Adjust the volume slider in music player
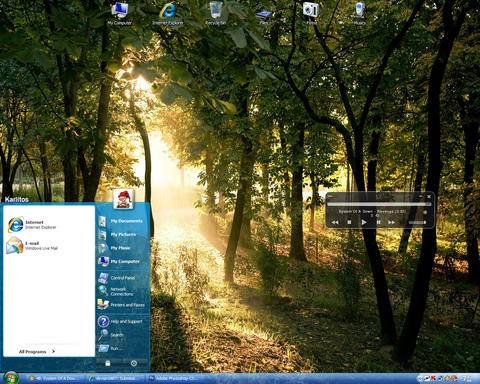The width and height of the screenshot is (480, 384). coord(418,222)
